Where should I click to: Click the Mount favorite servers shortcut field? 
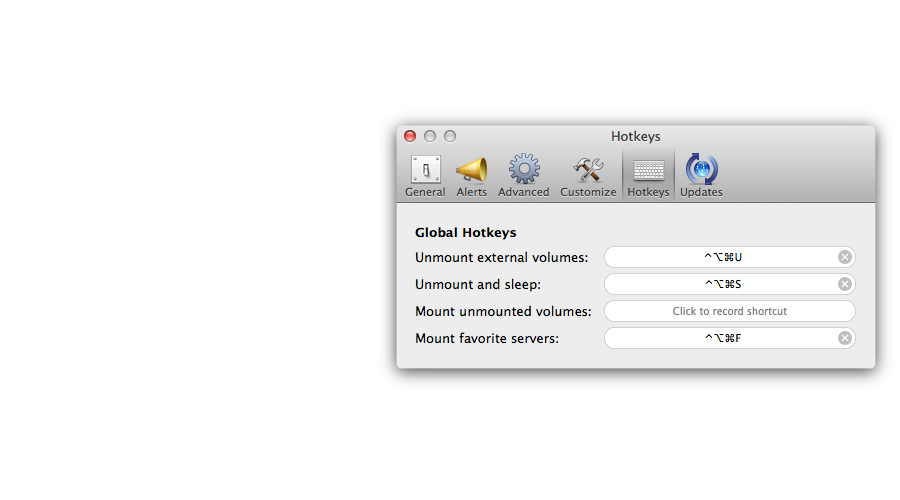pos(722,339)
